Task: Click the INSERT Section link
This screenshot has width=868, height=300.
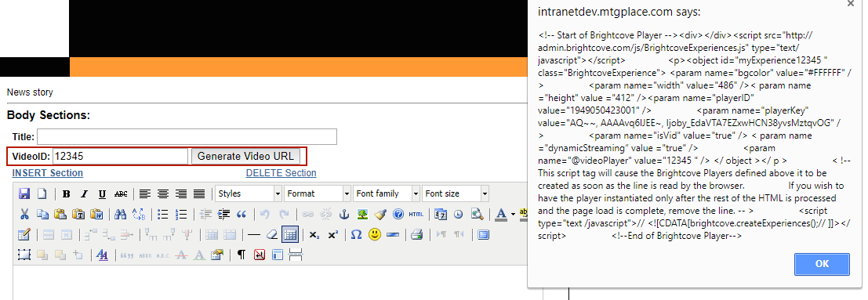Action: coord(48,172)
